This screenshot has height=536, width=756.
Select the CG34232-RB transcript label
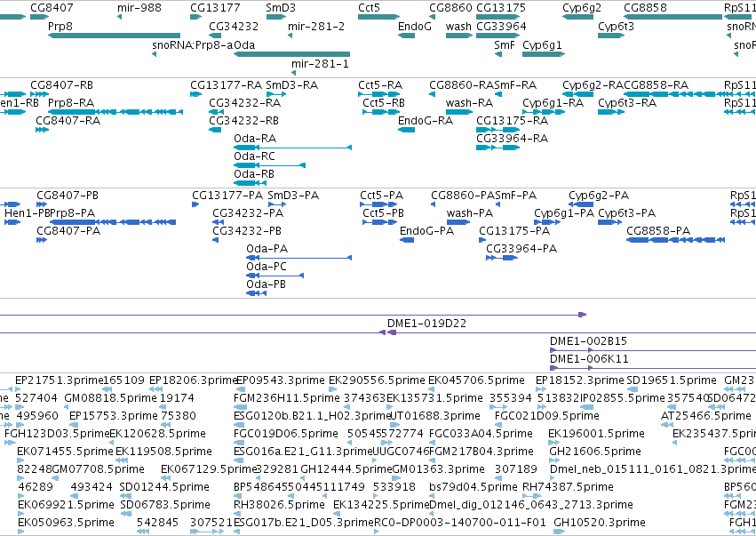pos(243,120)
